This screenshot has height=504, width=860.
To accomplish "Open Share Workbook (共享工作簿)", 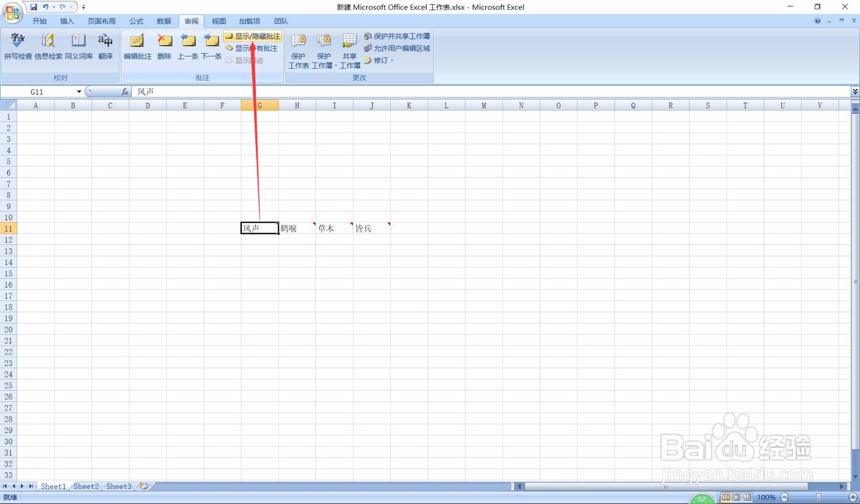I will click(350, 51).
